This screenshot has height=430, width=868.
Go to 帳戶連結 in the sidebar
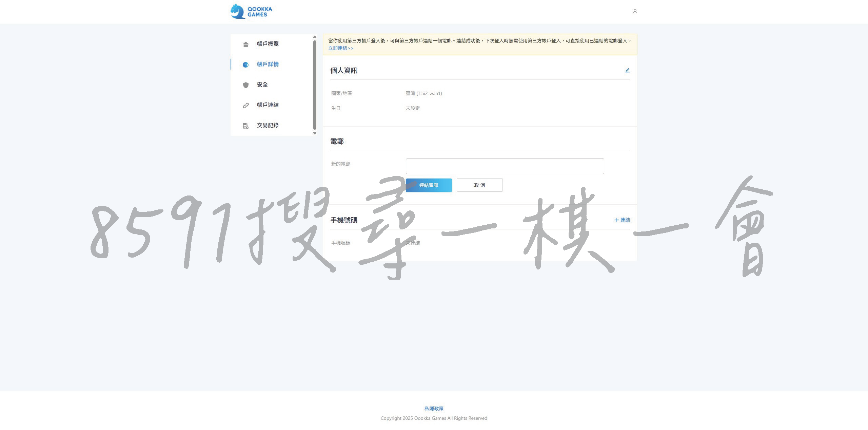pyautogui.click(x=268, y=105)
